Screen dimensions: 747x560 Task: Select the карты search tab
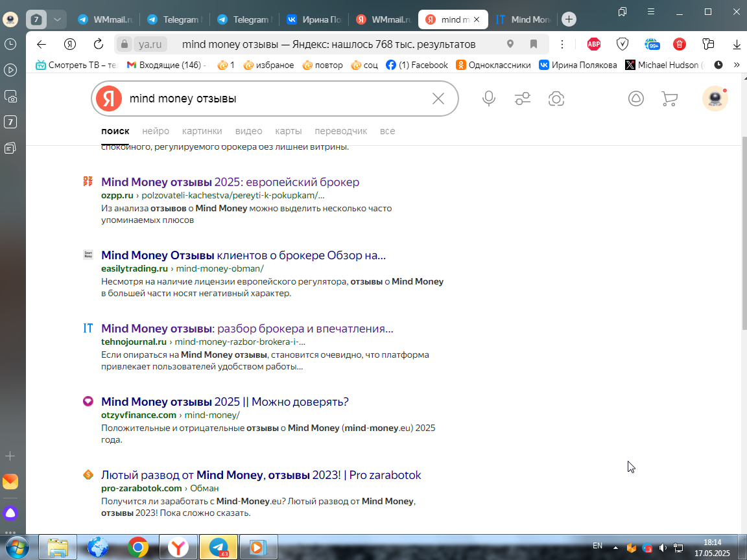click(288, 131)
